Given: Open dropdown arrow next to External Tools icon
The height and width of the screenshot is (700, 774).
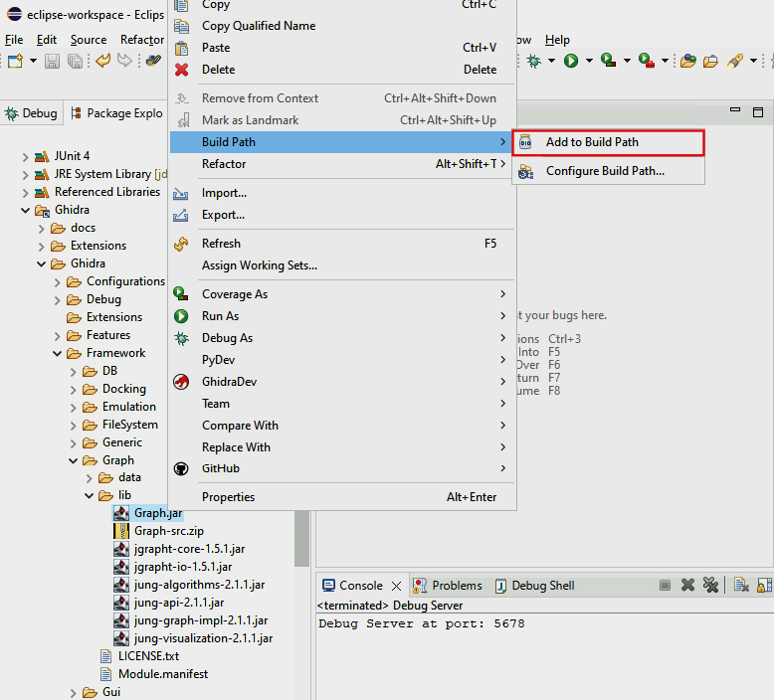Looking at the screenshot, I should pos(665,61).
